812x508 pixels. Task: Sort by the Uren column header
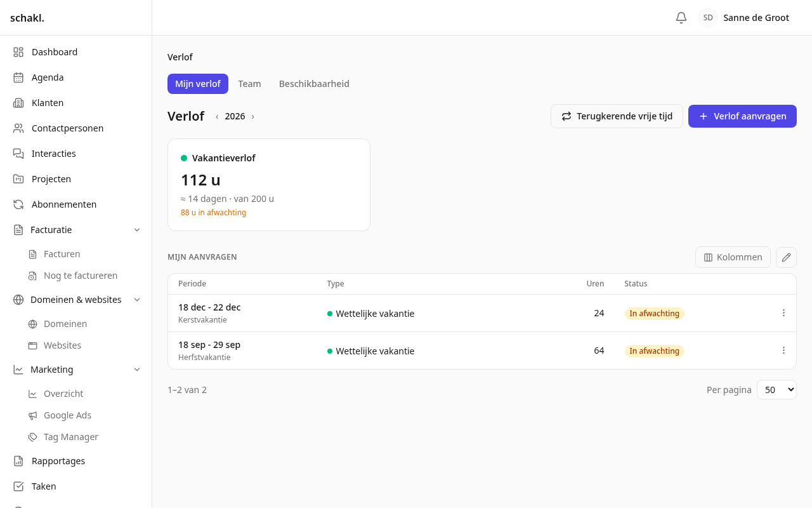(595, 284)
